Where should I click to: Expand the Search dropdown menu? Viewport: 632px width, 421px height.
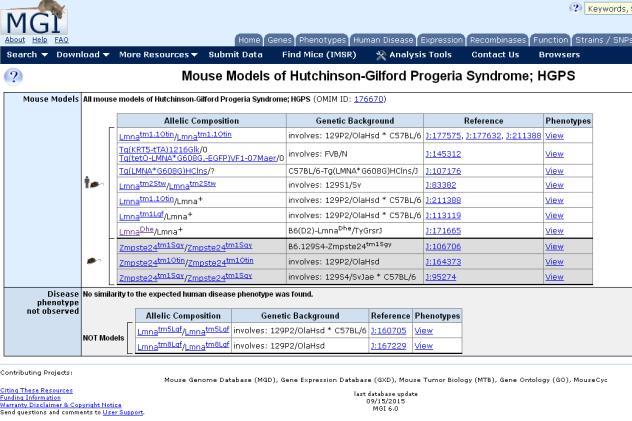[27, 54]
